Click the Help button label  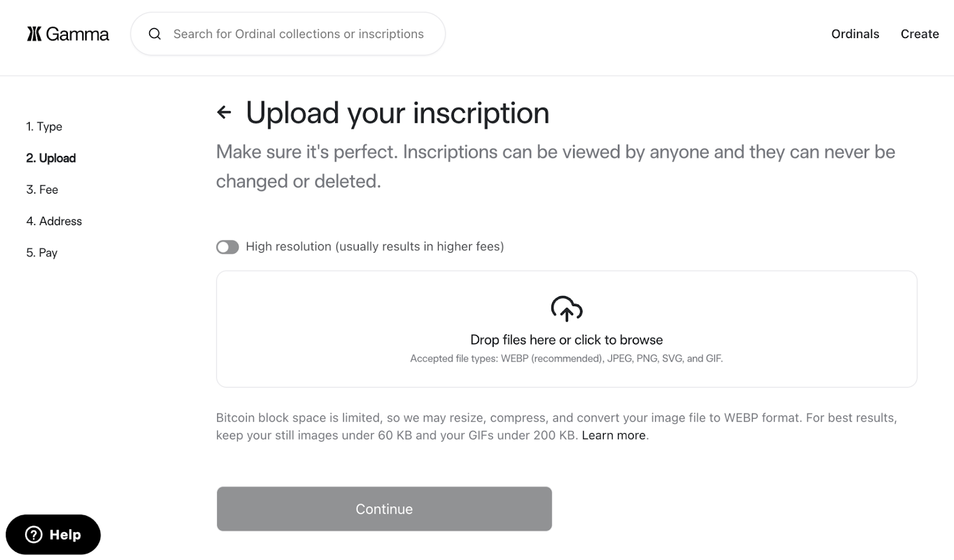[x=65, y=534]
